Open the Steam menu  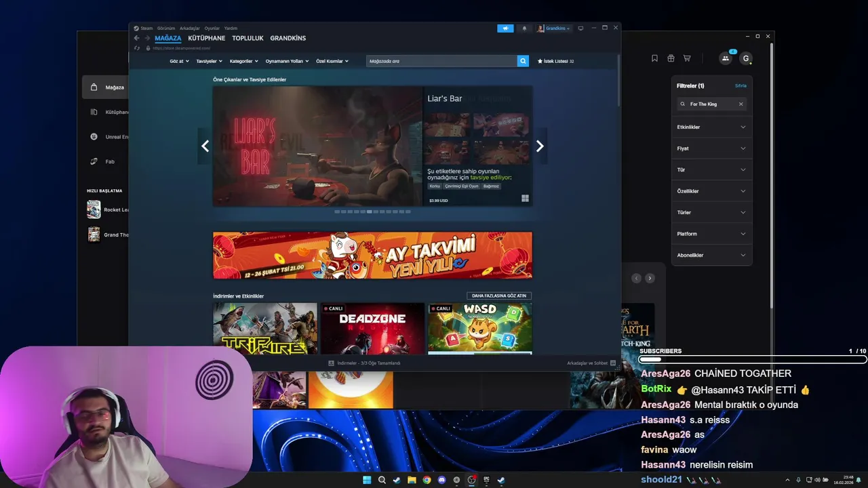[x=143, y=28]
